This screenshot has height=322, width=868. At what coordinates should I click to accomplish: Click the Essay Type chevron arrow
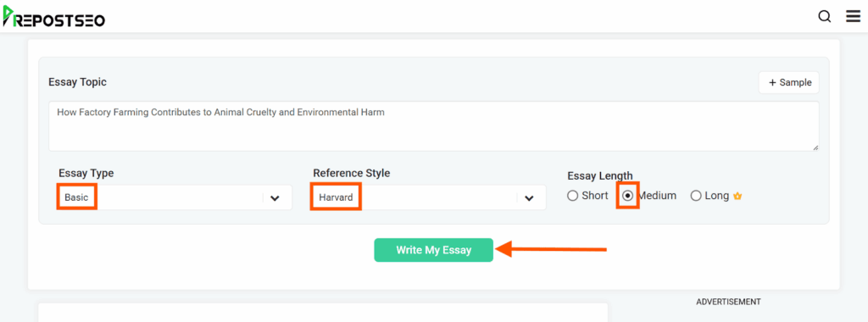[275, 198]
